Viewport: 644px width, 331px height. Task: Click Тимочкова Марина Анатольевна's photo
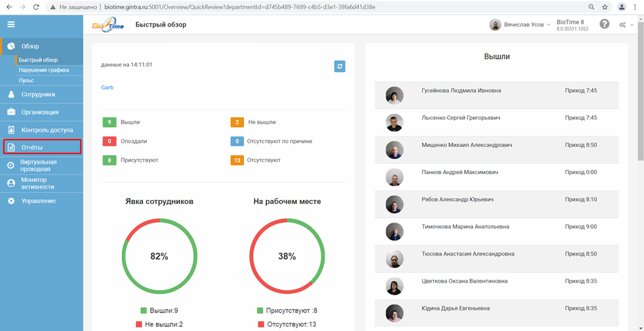pos(394,232)
